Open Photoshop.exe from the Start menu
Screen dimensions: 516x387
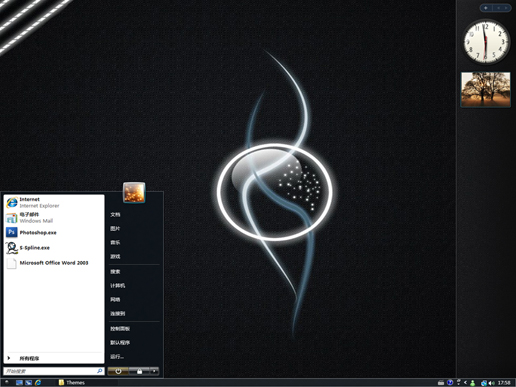[x=54, y=232]
